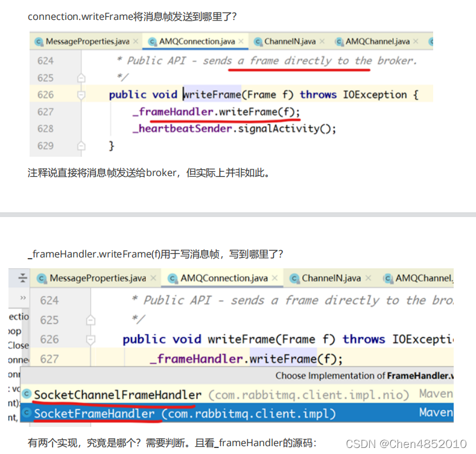Close ChannelN.java tab in upper editor
This screenshot has height=454, width=476.
[322, 41]
